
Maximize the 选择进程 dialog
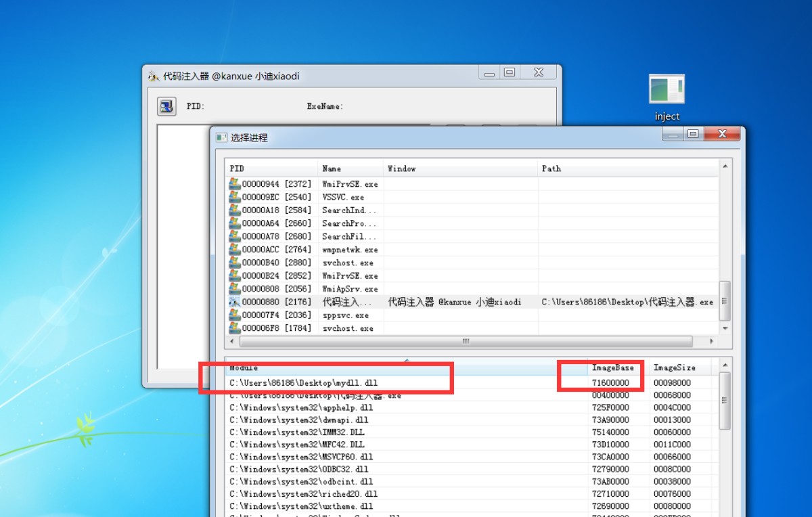point(693,134)
